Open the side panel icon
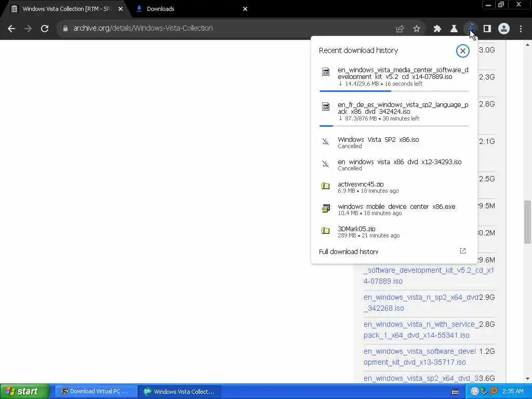532x399 pixels. click(487, 29)
